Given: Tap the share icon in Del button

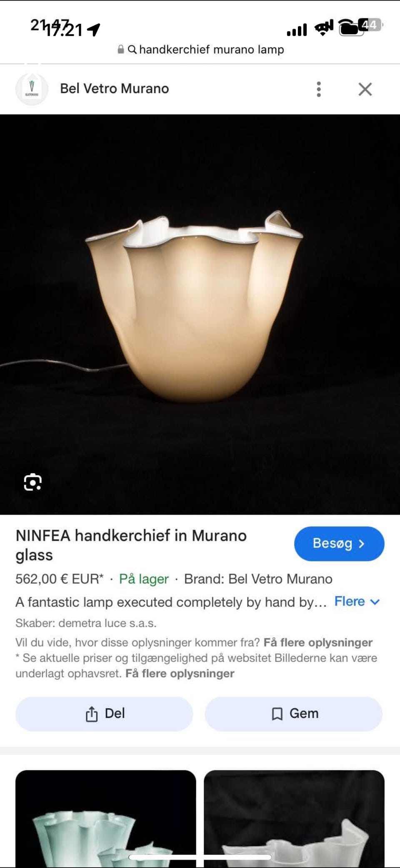Looking at the screenshot, I should pos(92,714).
